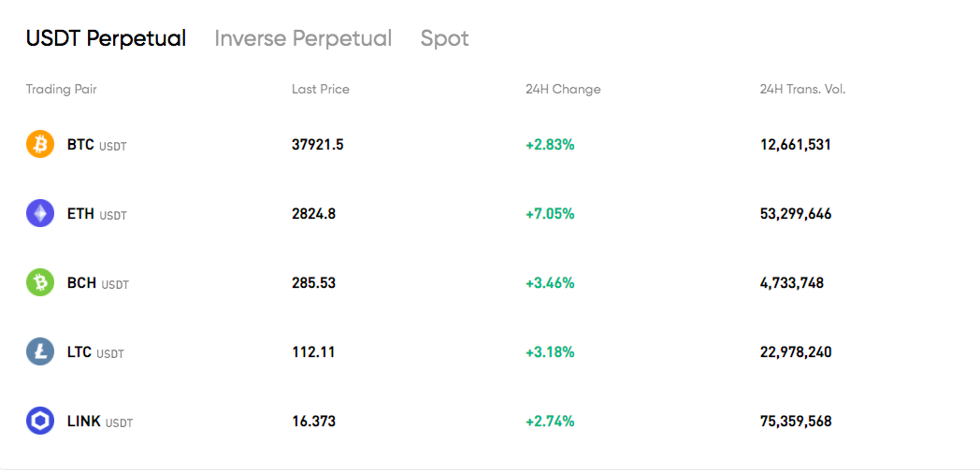This screenshot has height=472, width=980.
Task: Click the Litecoin blue-gray icon
Action: (x=40, y=352)
